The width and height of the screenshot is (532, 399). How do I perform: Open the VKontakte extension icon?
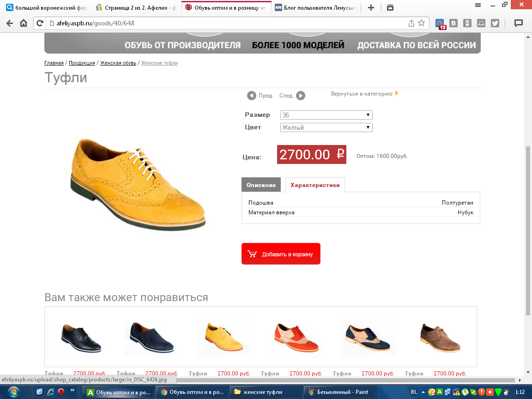click(x=453, y=23)
